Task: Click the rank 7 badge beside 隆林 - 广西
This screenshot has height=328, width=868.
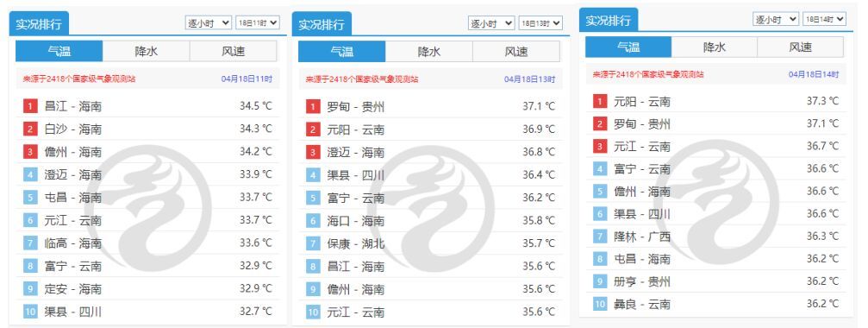Action: click(600, 237)
